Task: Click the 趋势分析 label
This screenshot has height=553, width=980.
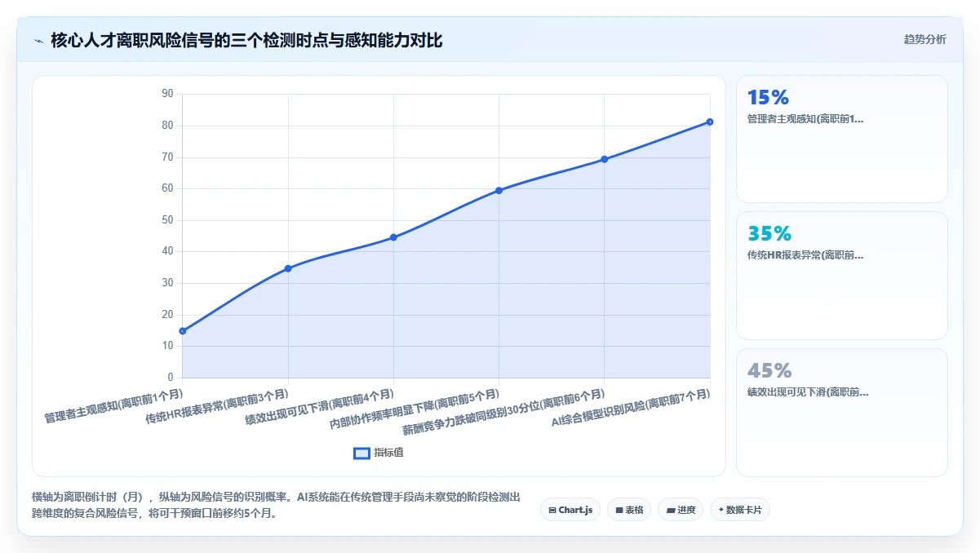Action: pos(925,39)
